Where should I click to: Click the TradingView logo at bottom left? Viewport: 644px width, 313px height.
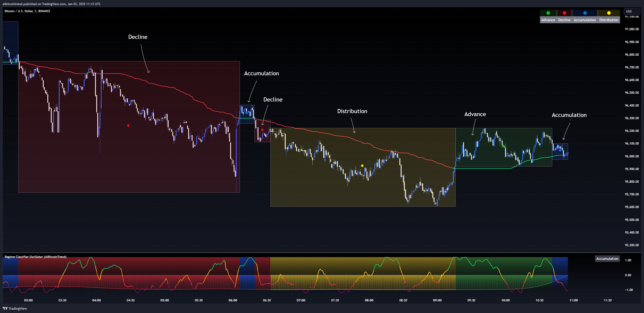coord(15,308)
